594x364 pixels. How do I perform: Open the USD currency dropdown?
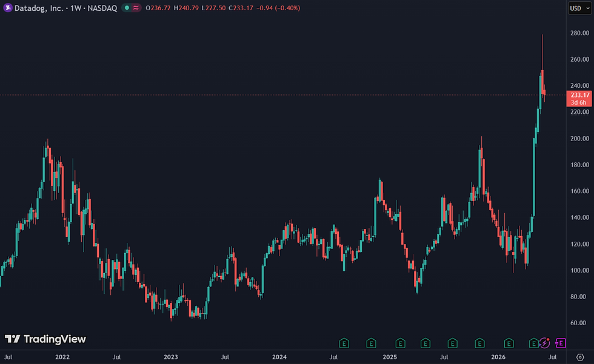[x=580, y=8]
